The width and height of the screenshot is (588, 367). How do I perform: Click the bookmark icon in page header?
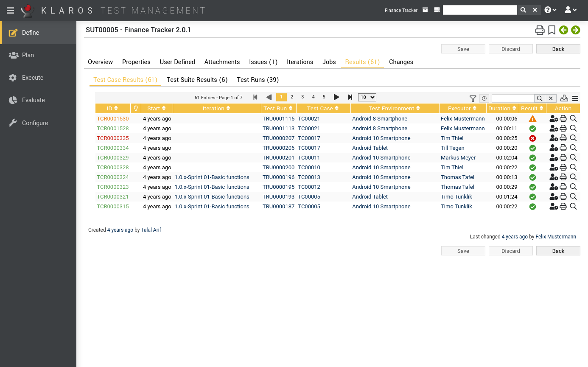click(552, 30)
